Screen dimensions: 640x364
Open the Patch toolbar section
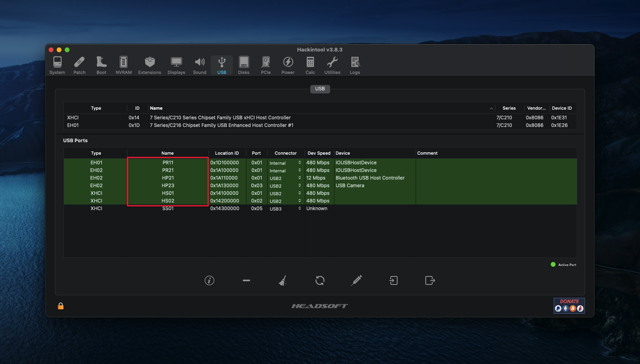point(80,65)
